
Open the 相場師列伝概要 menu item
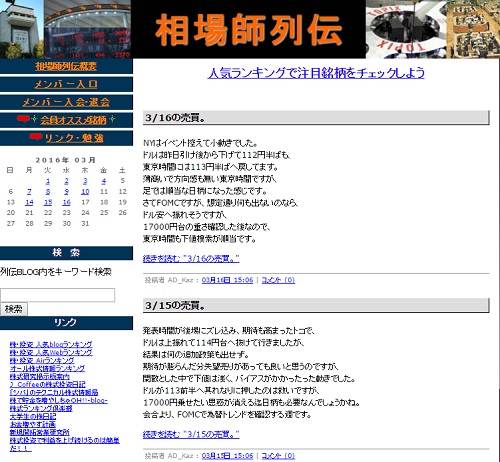[66, 66]
